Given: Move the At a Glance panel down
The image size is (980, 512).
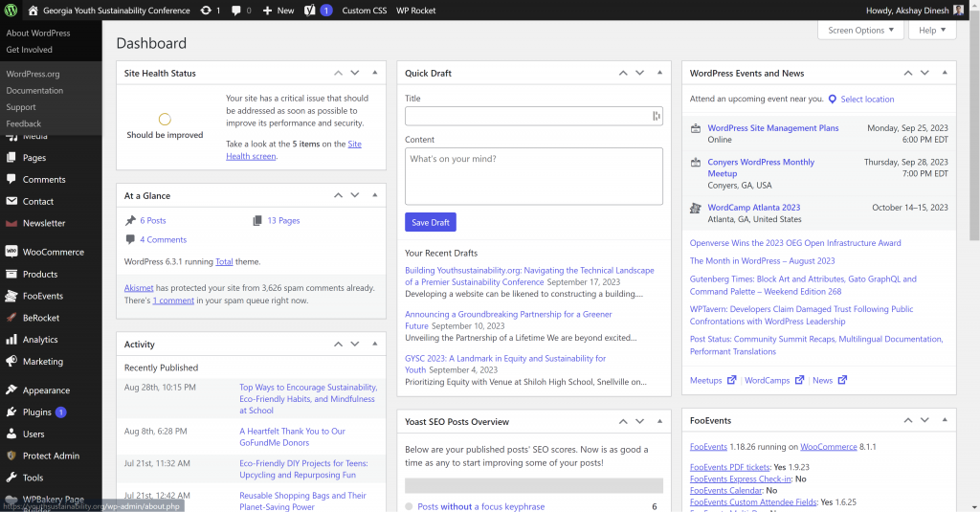Looking at the screenshot, I should pyautogui.click(x=354, y=195).
